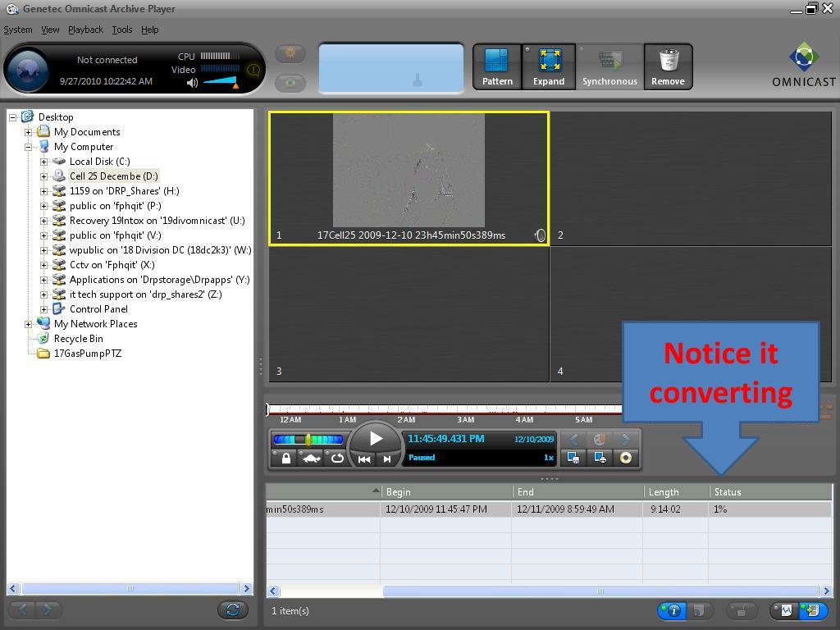Expand 1159 on 'DRP_Shares' (H:) node

coord(44,191)
